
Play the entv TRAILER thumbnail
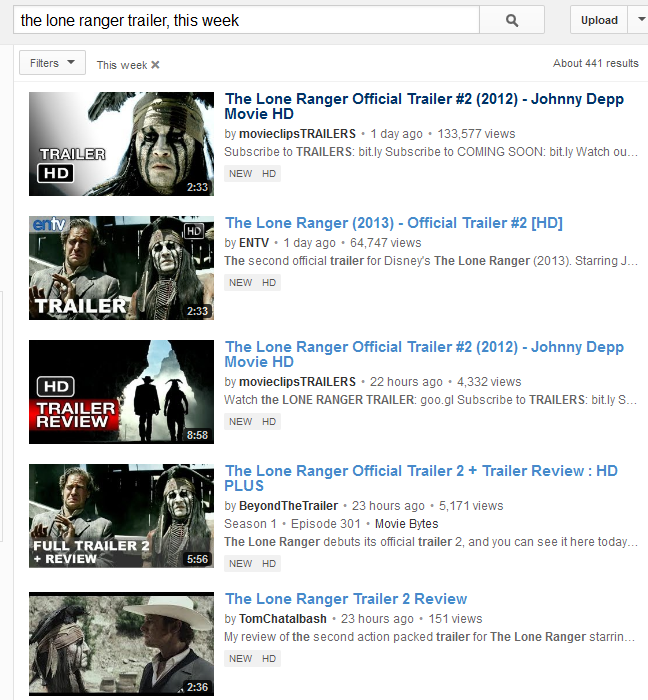pos(121,268)
